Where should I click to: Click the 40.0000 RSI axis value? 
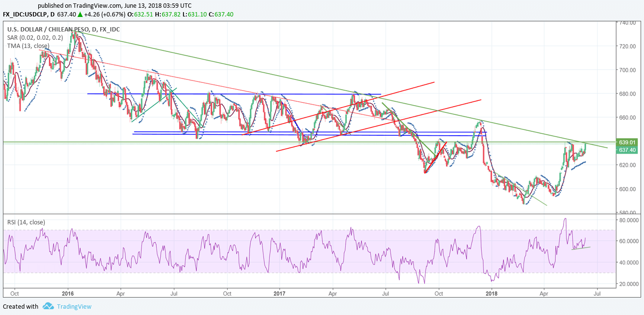tap(629, 263)
